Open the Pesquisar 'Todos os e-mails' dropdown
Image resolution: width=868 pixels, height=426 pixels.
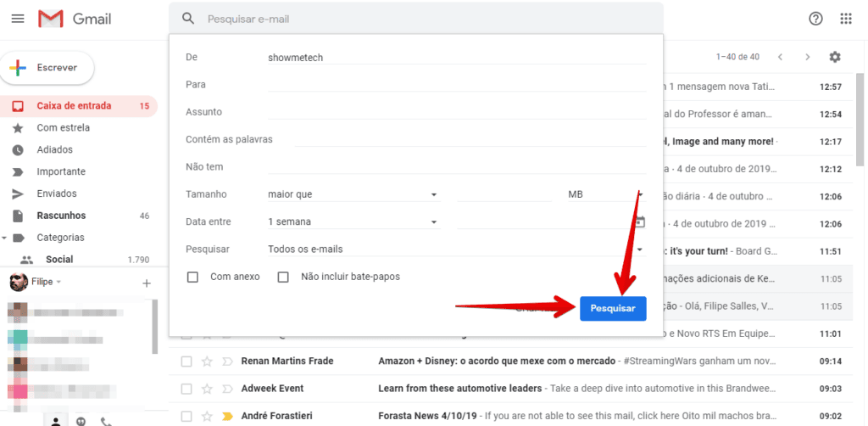pos(457,249)
